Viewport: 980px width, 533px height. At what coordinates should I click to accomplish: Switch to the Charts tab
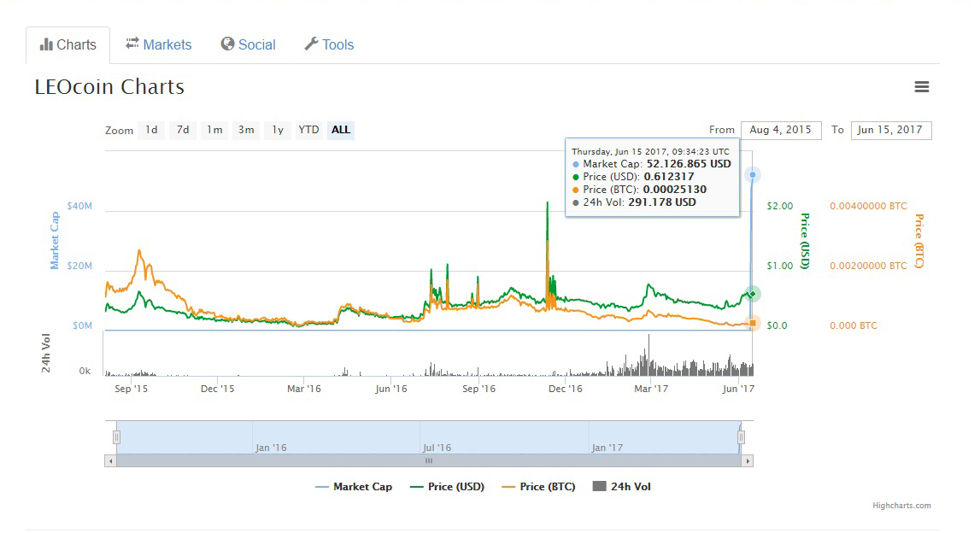point(68,45)
